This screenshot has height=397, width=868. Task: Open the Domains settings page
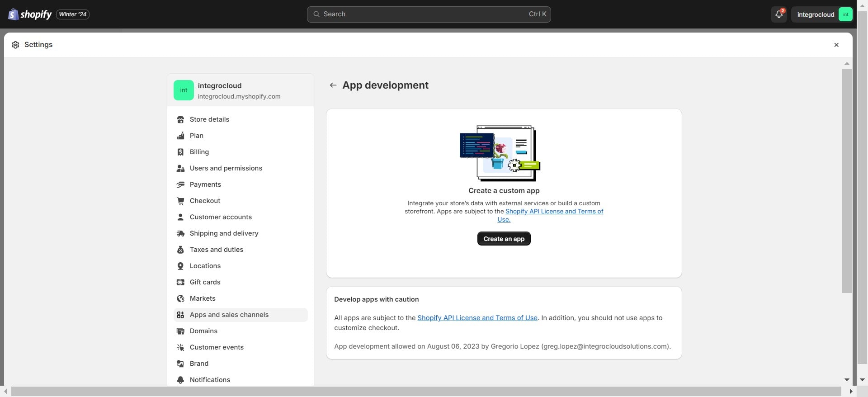203,331
